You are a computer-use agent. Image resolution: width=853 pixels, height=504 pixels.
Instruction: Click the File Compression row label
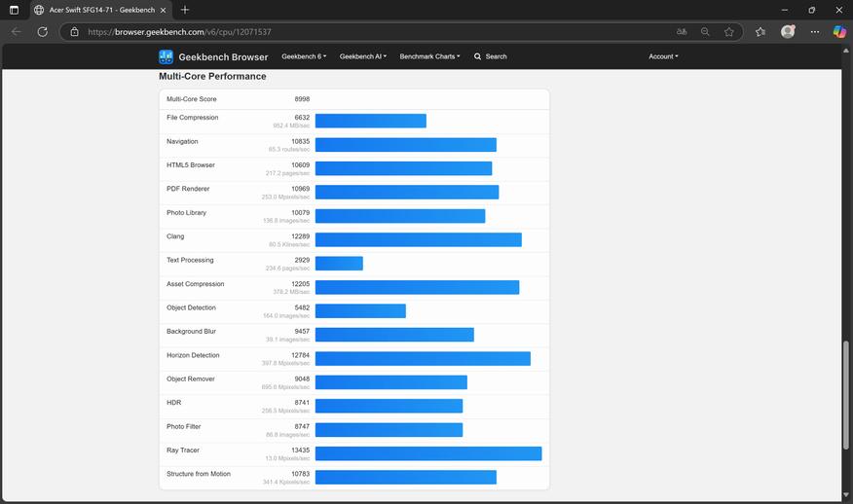(x=192, y=118)
